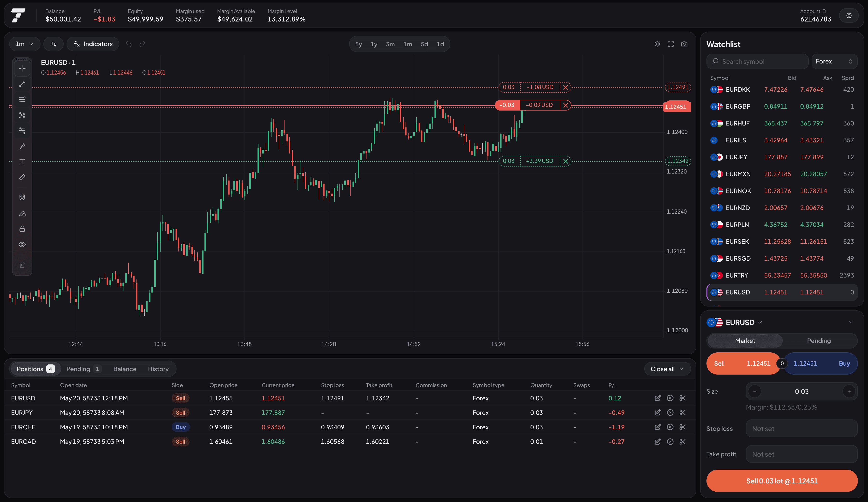The image size is (868, 502).
Task: Select the ruler measure tool
Action: tap(22, 178)
